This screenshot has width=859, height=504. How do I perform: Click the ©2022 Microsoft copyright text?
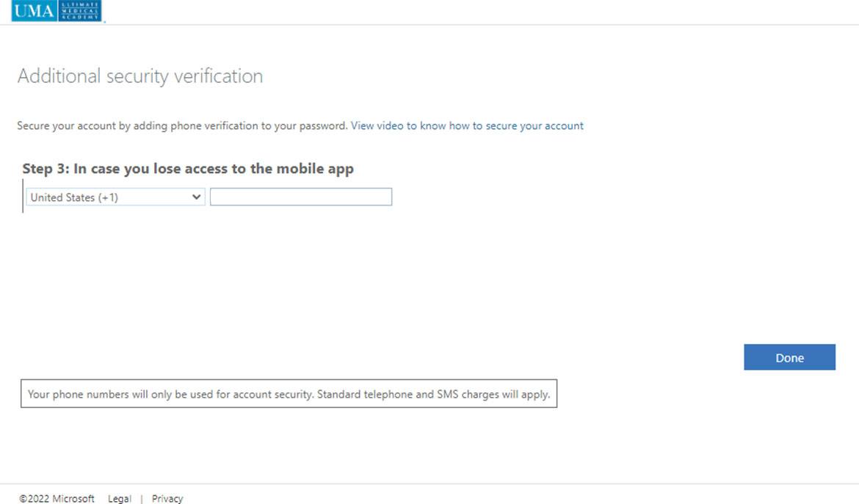[57, 499]
